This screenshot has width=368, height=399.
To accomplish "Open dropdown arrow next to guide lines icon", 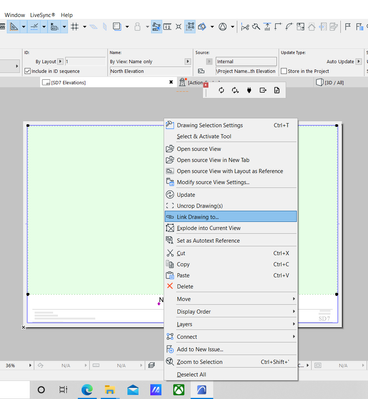I will pyautogui.click(x=24, y=27).
